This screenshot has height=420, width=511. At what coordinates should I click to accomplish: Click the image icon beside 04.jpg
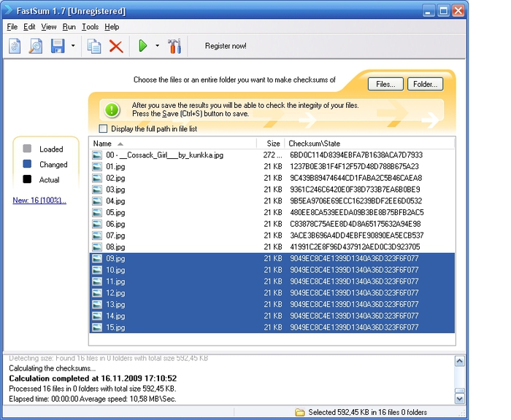pos(97,201)
